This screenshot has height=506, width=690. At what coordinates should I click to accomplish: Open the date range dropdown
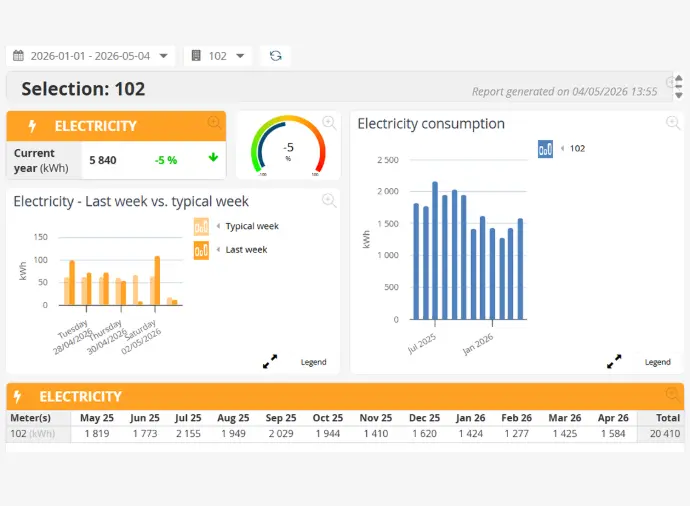click(x=164, y=56)
